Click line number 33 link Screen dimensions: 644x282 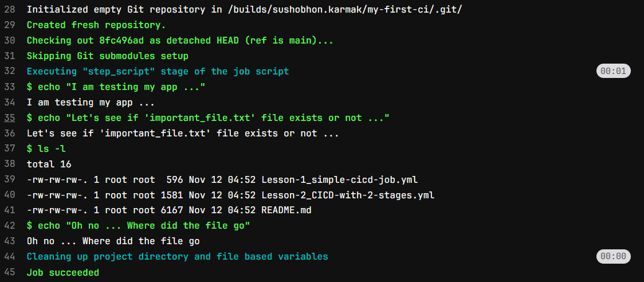[x=10, y=87]
